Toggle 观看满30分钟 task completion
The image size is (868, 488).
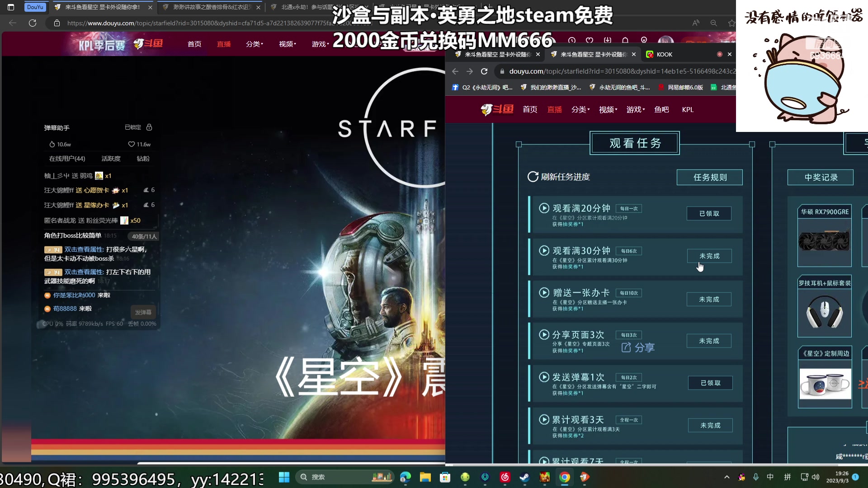pyautogui.click(x=709, y=256)
